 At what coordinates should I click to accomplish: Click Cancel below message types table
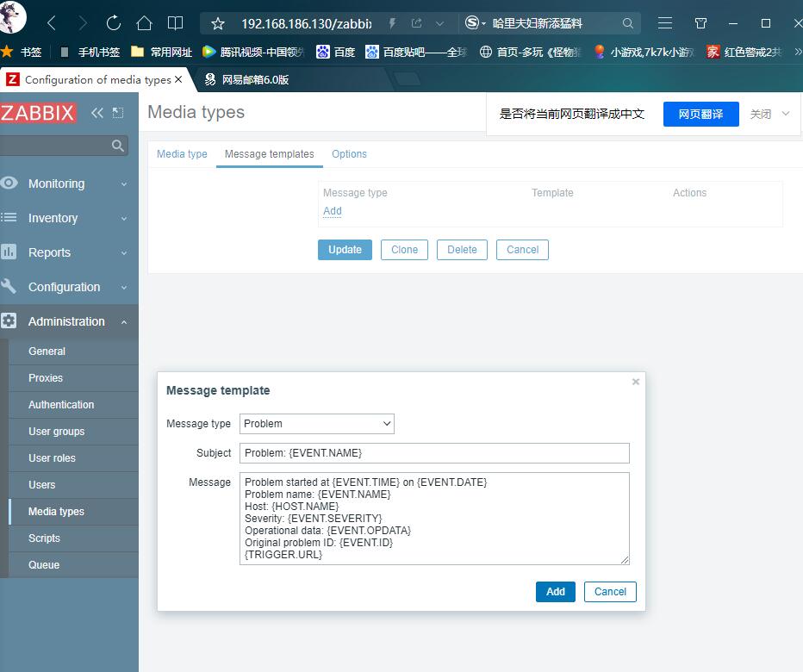[522, 250]
